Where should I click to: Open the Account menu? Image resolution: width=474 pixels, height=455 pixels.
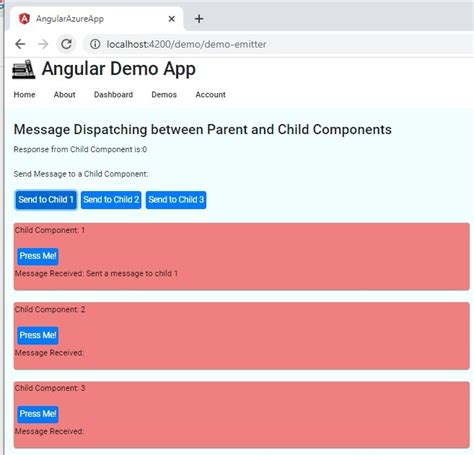pos(210,95)
